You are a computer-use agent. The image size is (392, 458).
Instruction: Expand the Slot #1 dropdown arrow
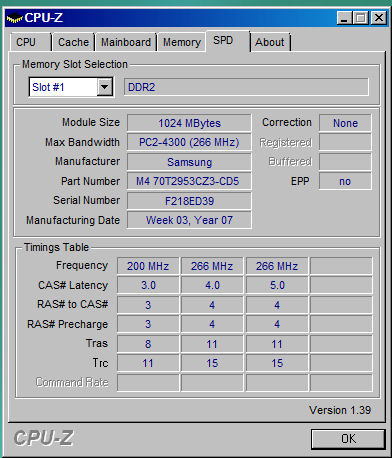pos(105,87)
